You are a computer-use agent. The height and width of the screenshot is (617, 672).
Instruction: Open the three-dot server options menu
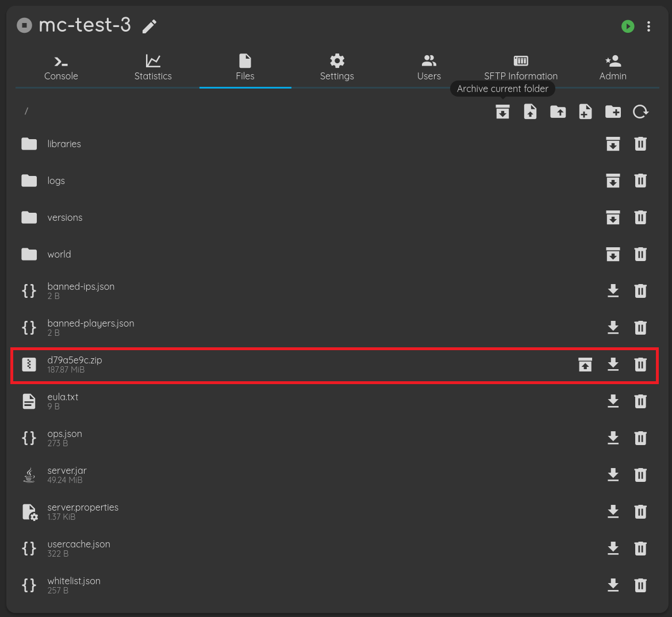point(648,26)
